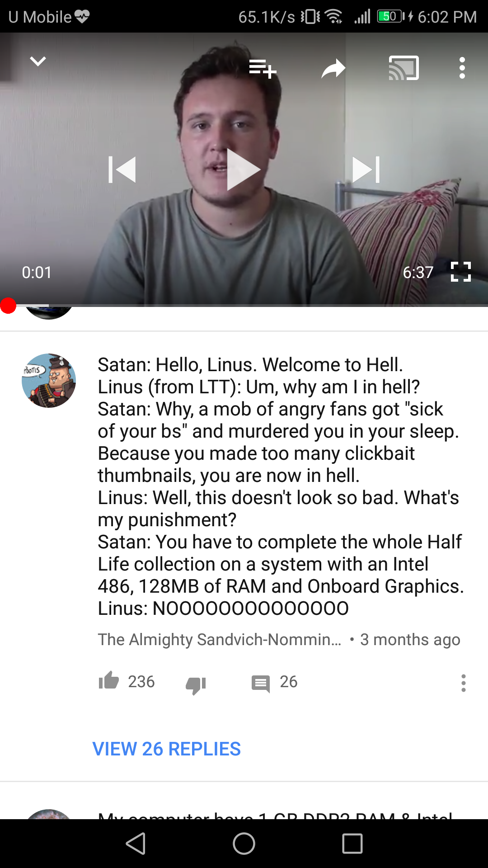Minimize the video player with the down chevron
This screenshot has width=488, height=868.
click(38, 61)
